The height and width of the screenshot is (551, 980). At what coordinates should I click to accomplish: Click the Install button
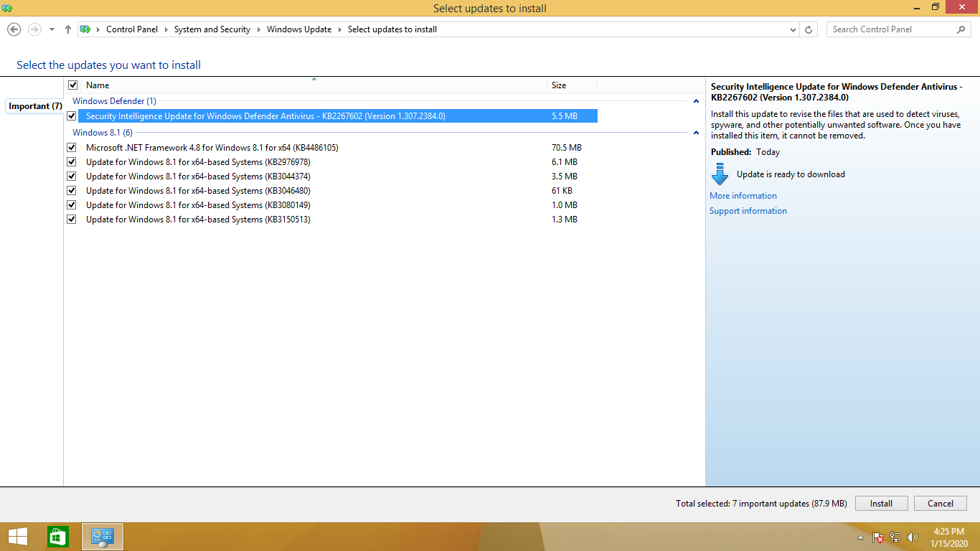[881, 504]
